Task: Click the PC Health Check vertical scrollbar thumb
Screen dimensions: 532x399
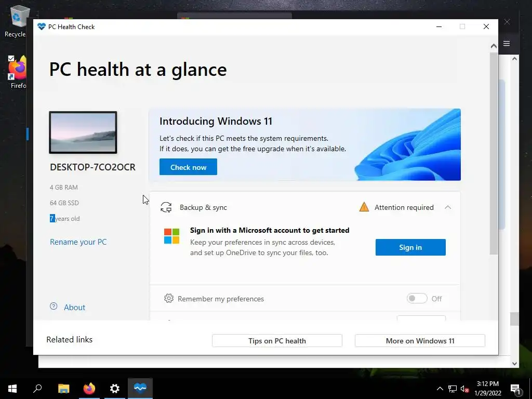Action: coord(494,153)
